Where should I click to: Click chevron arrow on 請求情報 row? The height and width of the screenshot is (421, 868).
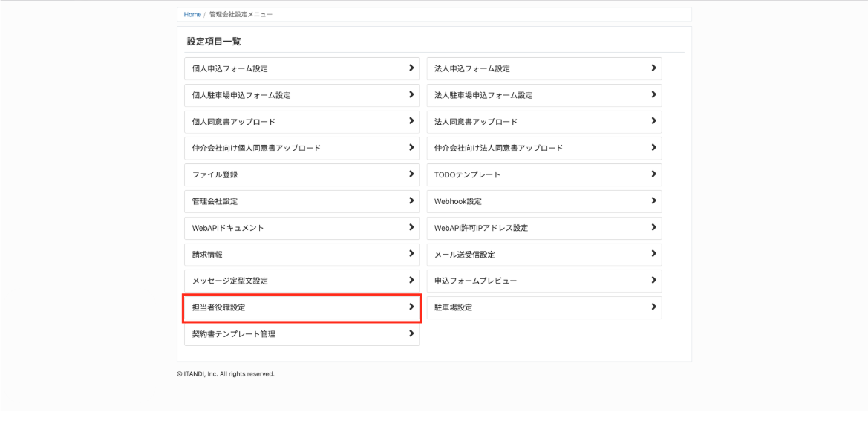[x=411, y=253]
